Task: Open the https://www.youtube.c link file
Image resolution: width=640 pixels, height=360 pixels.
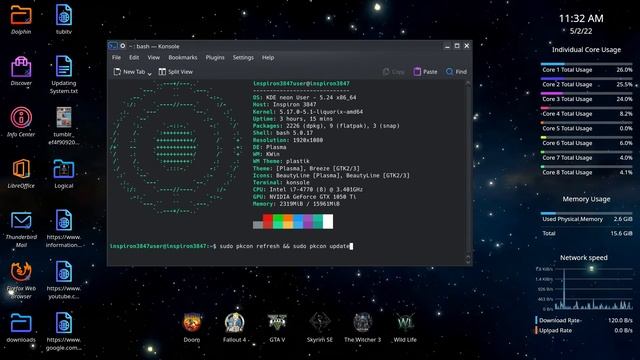Action: tap(64, 271)
